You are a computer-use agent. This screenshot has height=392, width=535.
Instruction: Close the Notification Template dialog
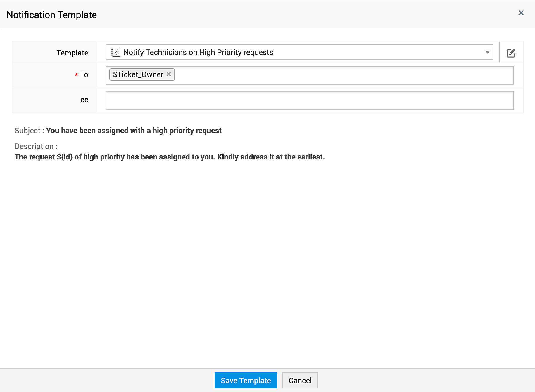point(521,13)
